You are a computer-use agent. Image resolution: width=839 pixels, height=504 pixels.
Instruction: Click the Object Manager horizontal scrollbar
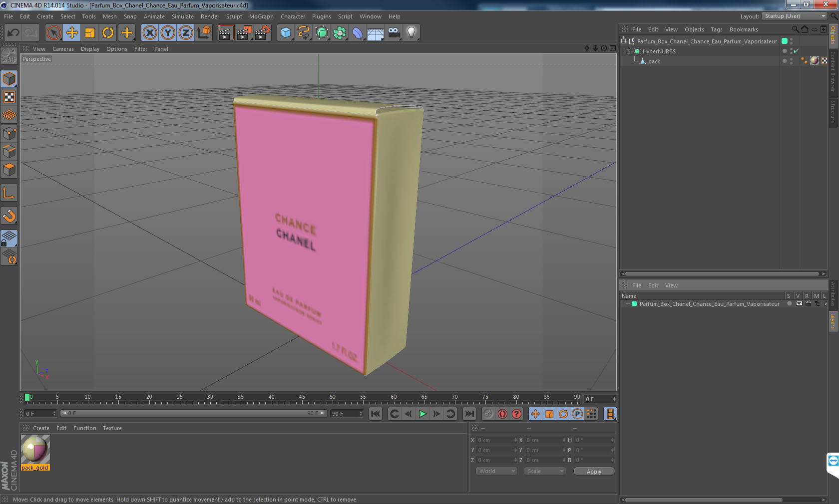coord(723,273)
